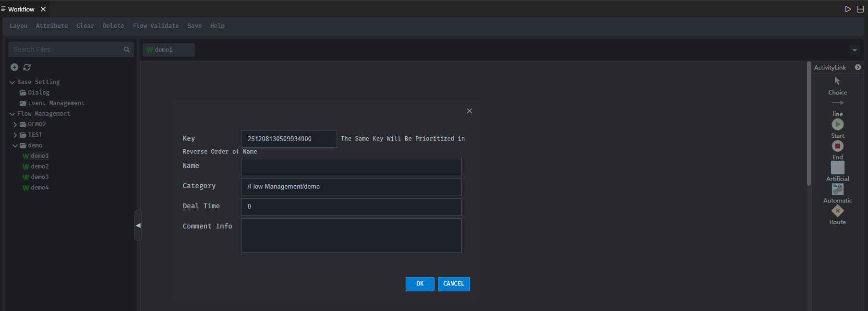This screenshot has width=868, height=311.
Task: Collapse the Base Setting tree node
Action: 12,83
